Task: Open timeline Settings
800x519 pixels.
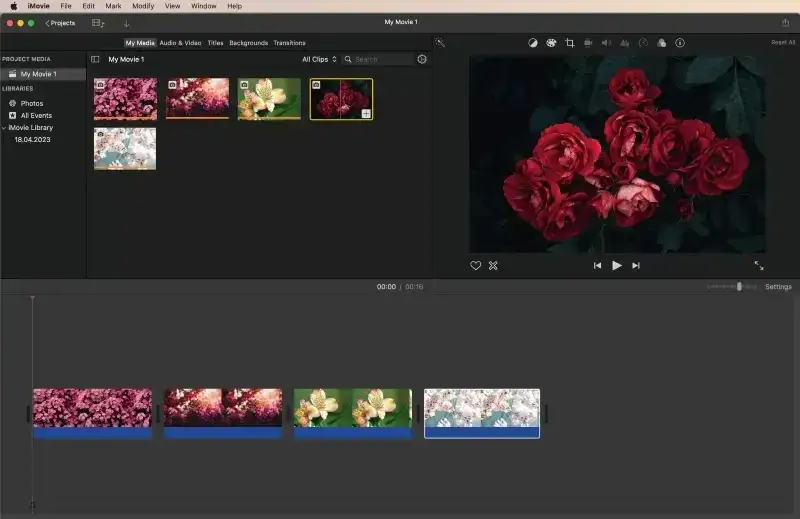Action: tap(778, 287)
